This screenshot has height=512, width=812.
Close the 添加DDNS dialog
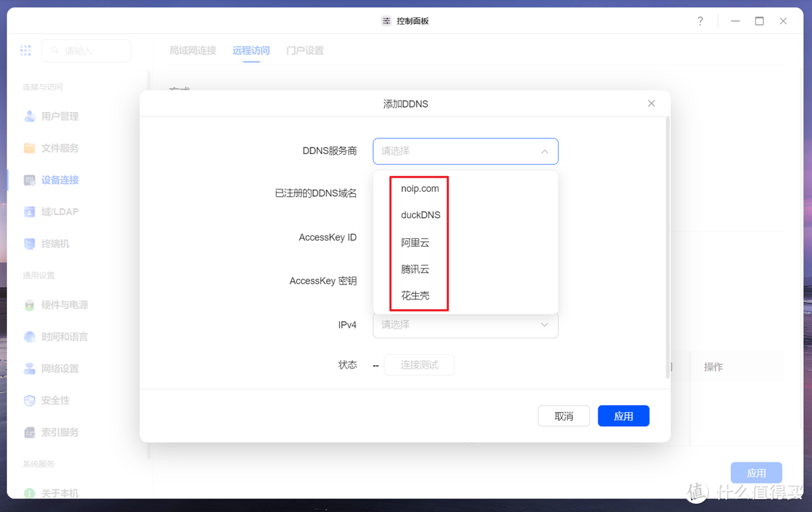tap(651, 104)
